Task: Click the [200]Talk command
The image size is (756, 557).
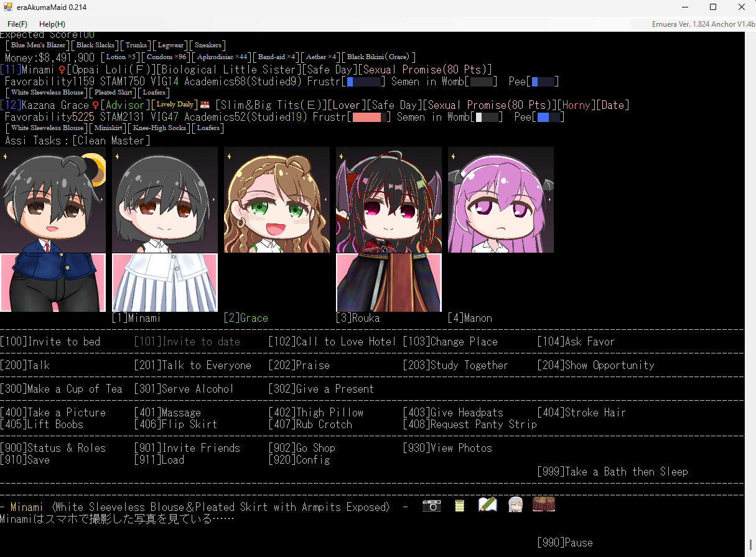Action: (x=25, y=365)
